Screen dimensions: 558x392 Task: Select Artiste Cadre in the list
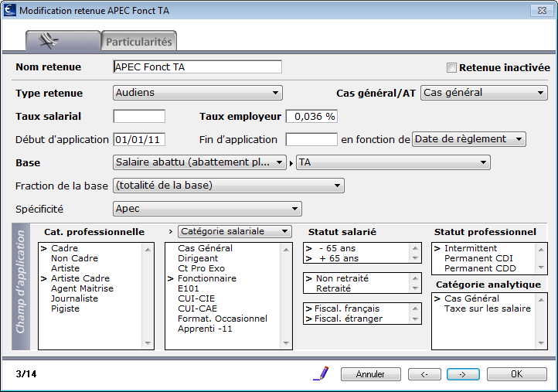point(80,278)
